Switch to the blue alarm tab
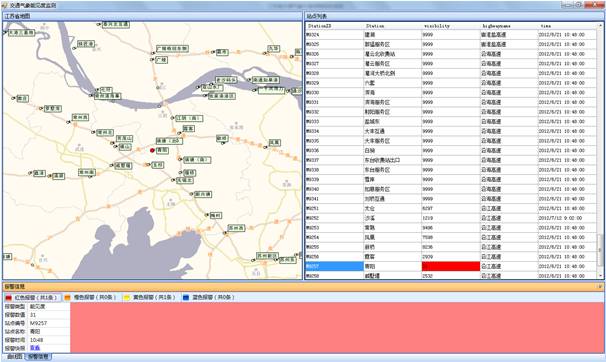 (x=209, y=297)
